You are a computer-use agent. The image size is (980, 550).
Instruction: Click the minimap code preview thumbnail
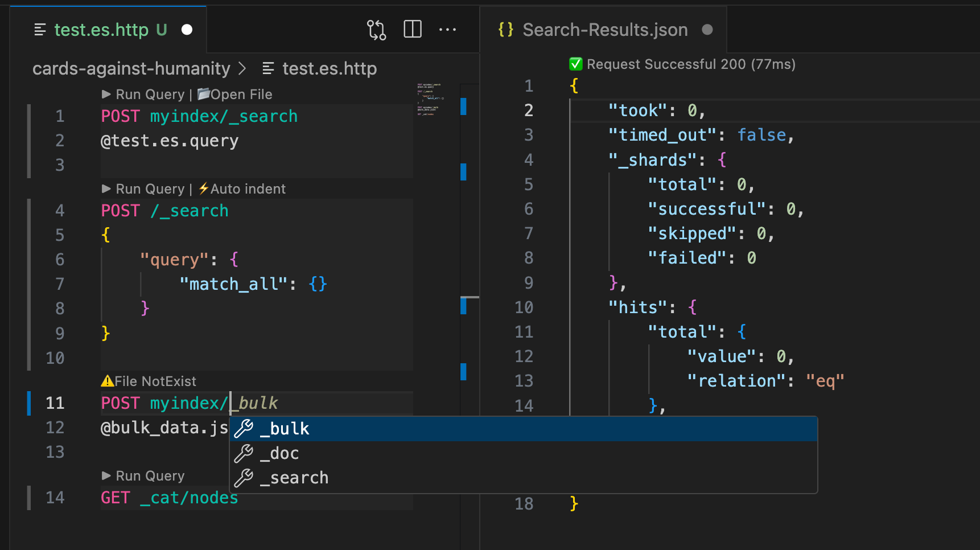[x=430, y=100]
